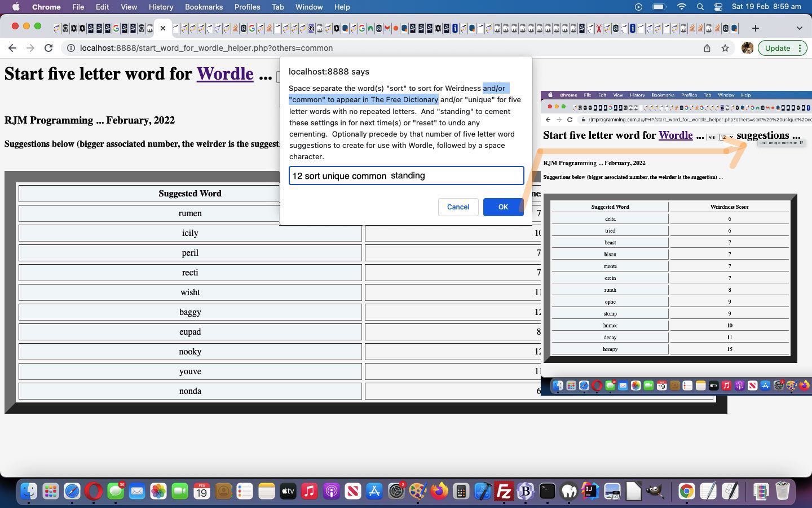Open Xcode from the dock
The width and height of the screenshot is (812, 508).
click(x=482, y=492)
